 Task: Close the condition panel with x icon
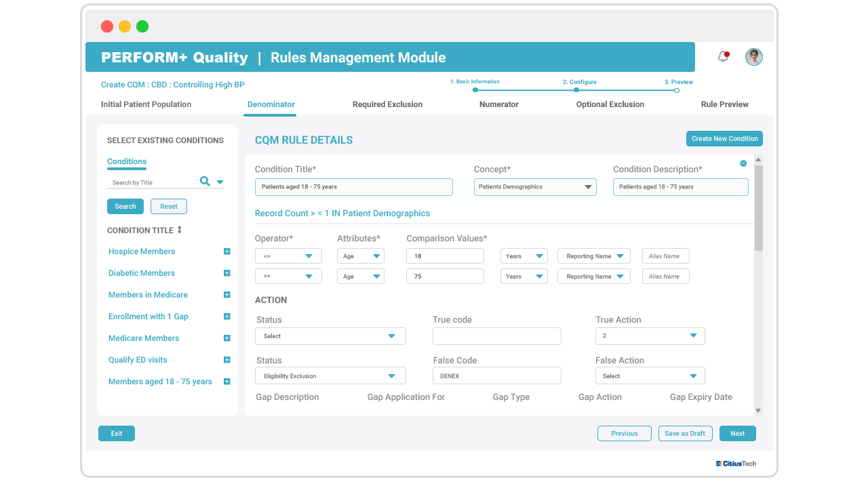click(743, 163)
